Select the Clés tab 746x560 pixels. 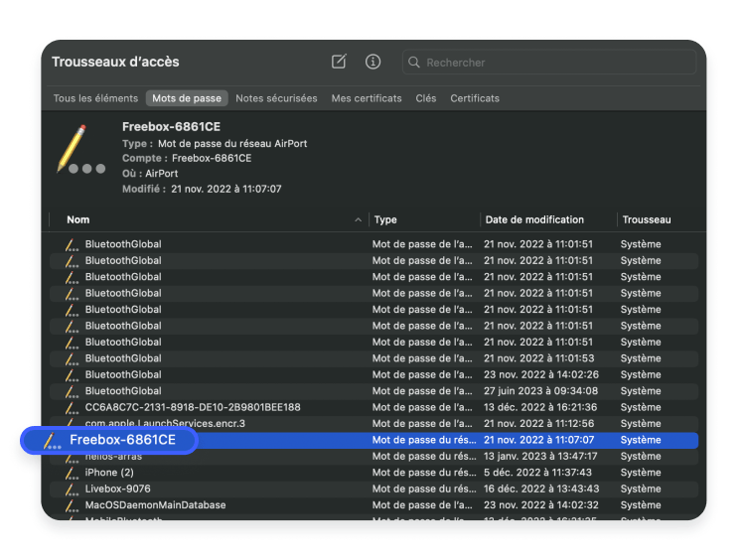point(426,98)
